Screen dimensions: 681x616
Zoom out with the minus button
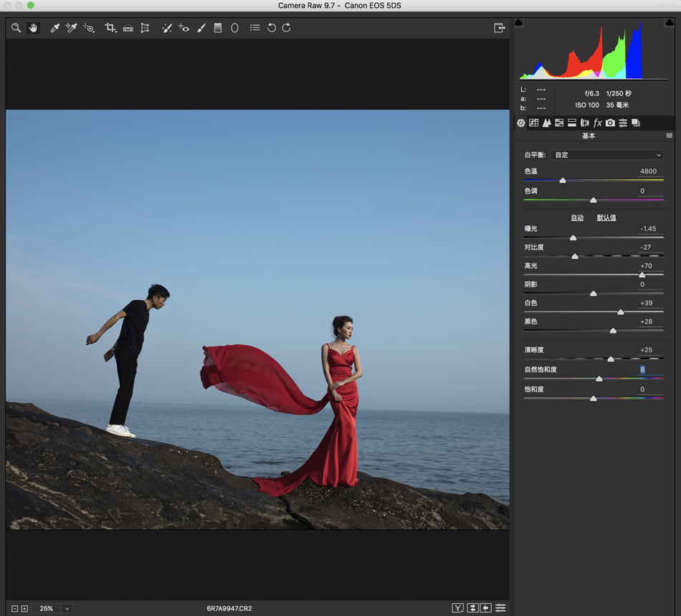point(14,609)
